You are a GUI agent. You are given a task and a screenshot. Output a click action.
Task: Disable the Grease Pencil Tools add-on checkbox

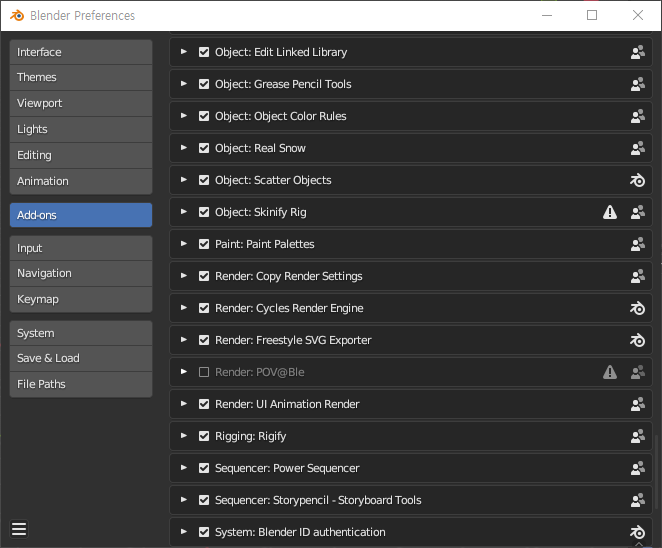[204, 84]
